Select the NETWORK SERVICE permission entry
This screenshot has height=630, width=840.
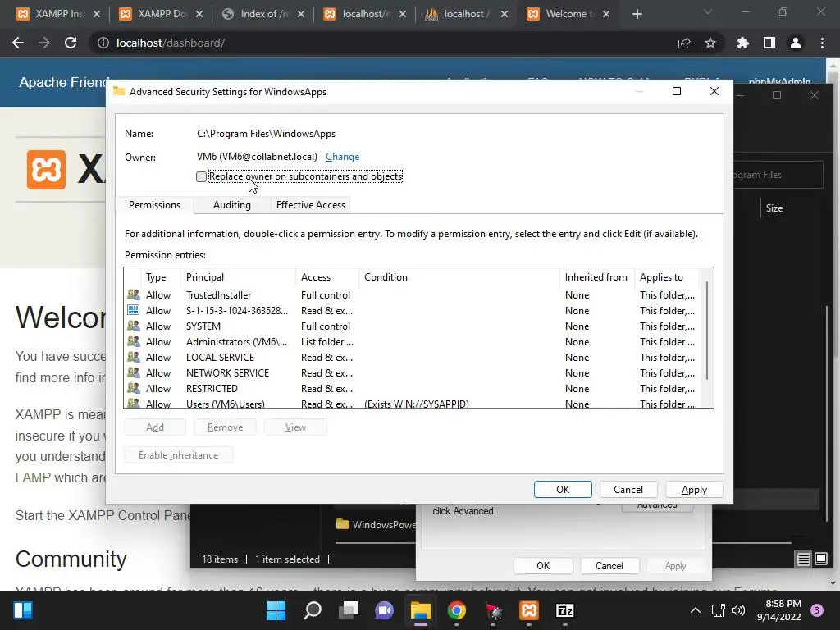(x=412, y=373)
